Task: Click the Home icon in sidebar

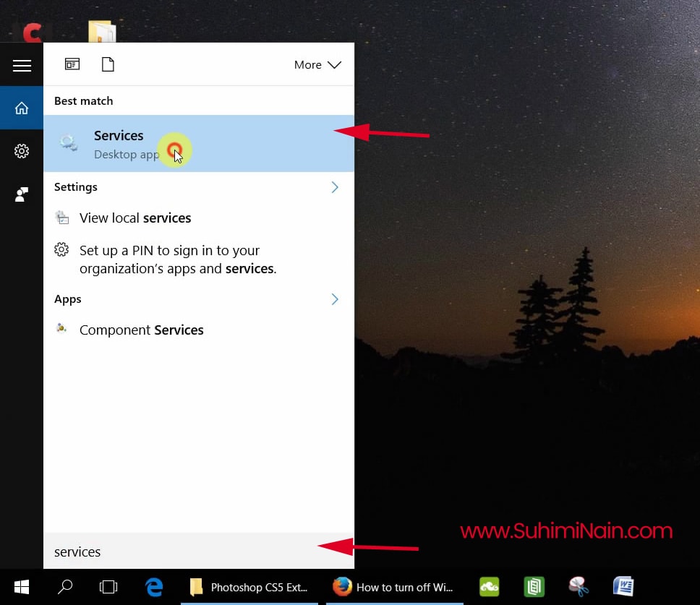Action: coord(22,108)
